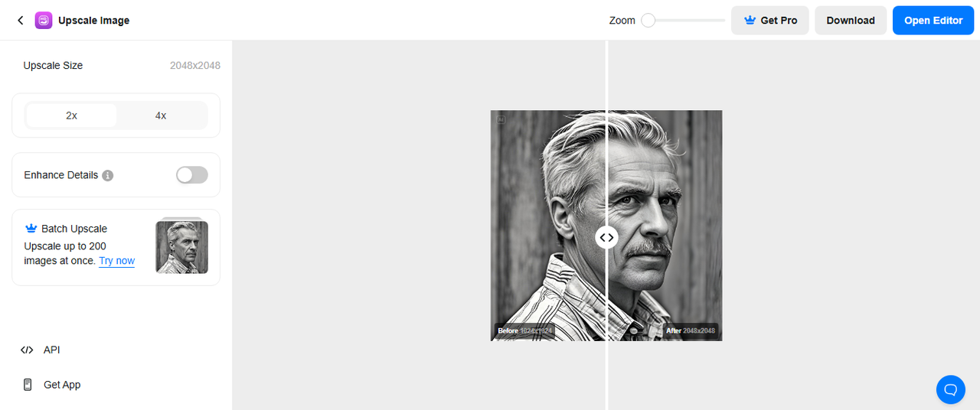Click the Try now link
This screenshot has height=410, width=980.
pyautogui.click(x=116, y=261)
